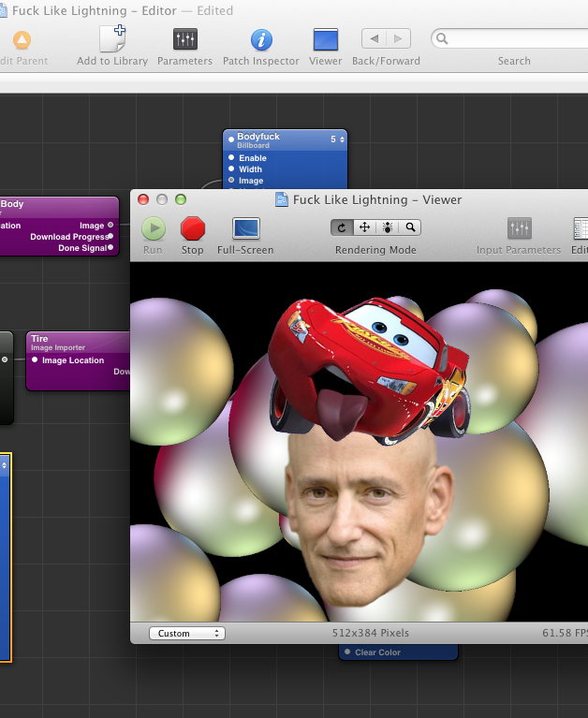The image size is (588, 718).
Task: Change the Bodyfuck layer number stepper
Action: 342,139
